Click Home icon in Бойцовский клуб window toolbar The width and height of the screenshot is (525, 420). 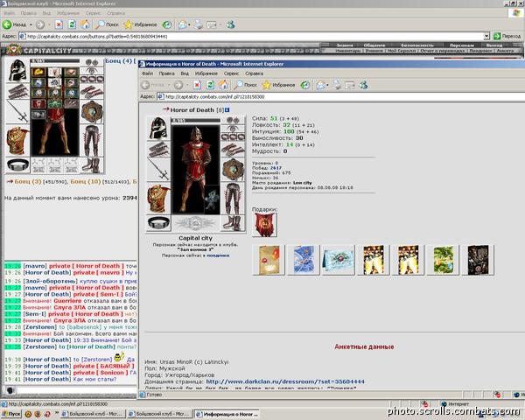85,24
